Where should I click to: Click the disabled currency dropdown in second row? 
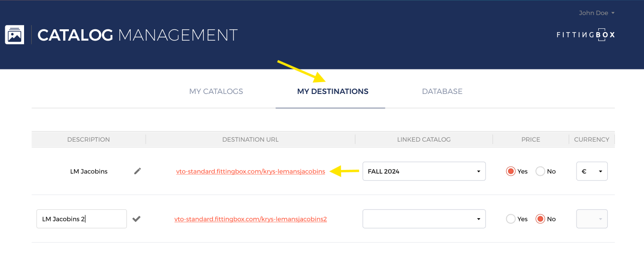pyautogui.click(x=592, y=219)
